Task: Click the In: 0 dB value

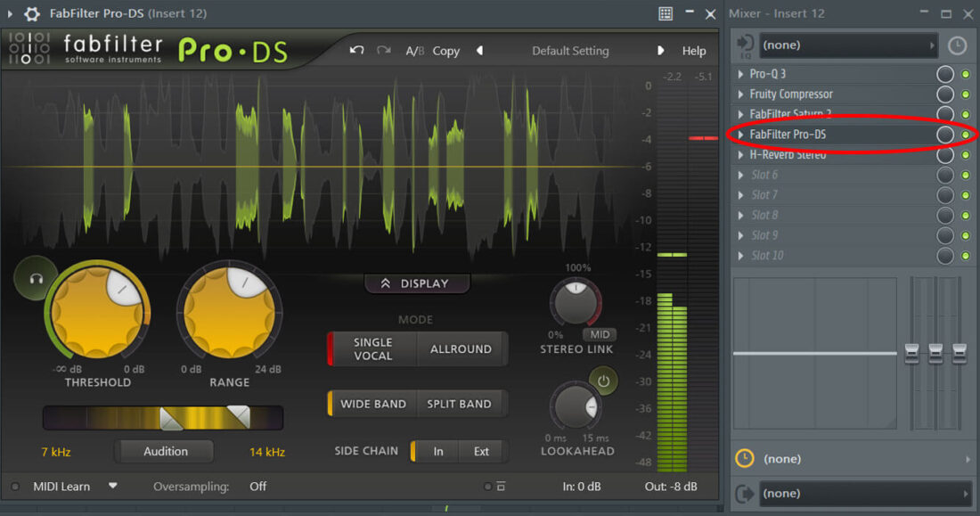Action: click(581, 486)
